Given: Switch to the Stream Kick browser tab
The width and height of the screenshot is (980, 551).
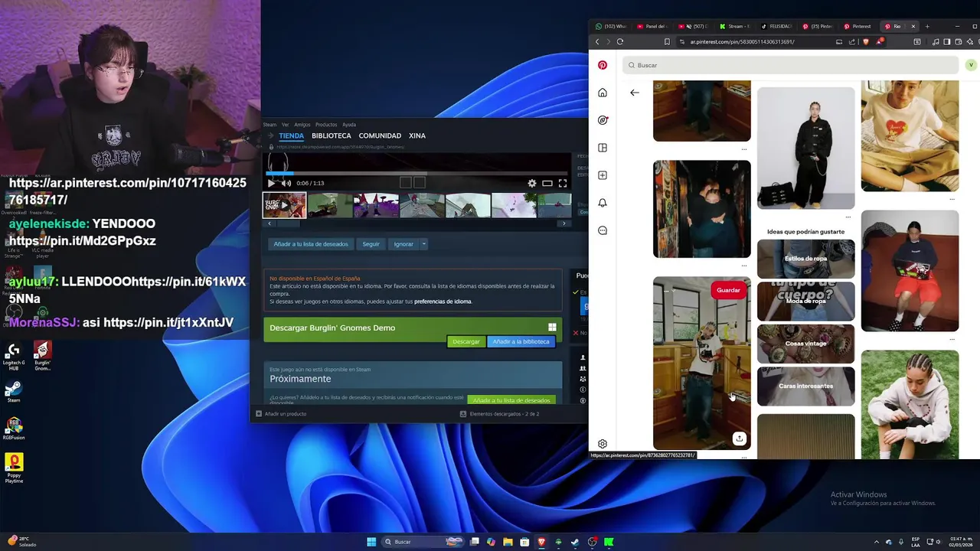Looking at the screenshot, I should click(x=735, y=26).
